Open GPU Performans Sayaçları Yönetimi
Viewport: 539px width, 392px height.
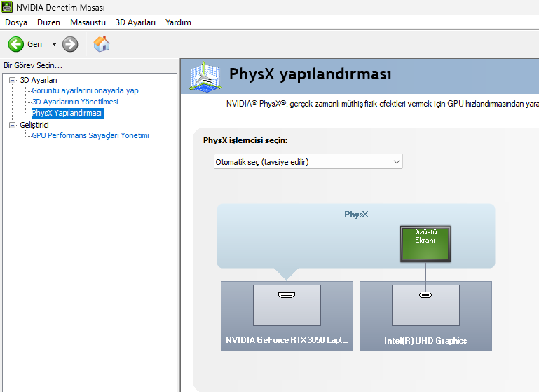coord(90,135)
